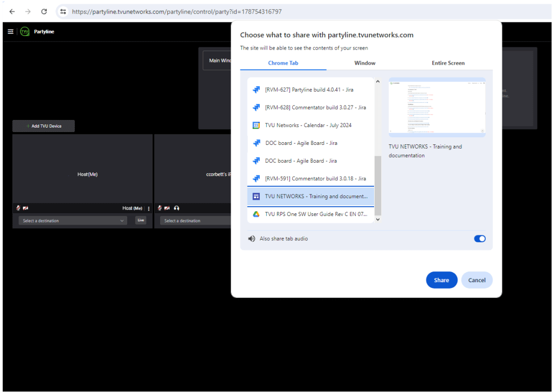Image resolution: width=552 pixels, height=392 pixels.
Task: Click the Cancel button
Action: (477, 280)
